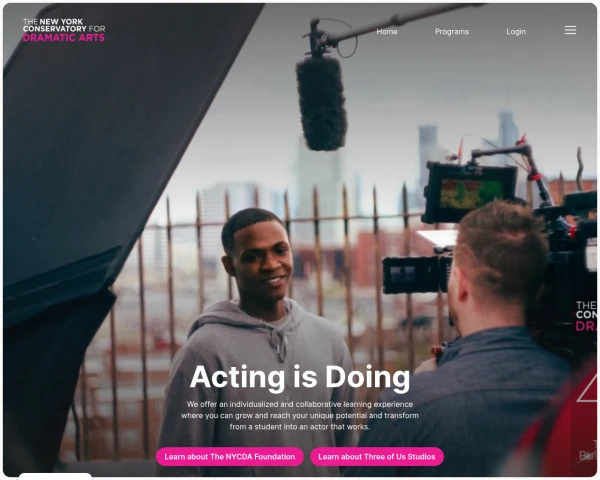Click the fuzzy boom microphone in the photo
Image resolution: width=600 pixels, height=480 pixels.
(x=321, y=103)
